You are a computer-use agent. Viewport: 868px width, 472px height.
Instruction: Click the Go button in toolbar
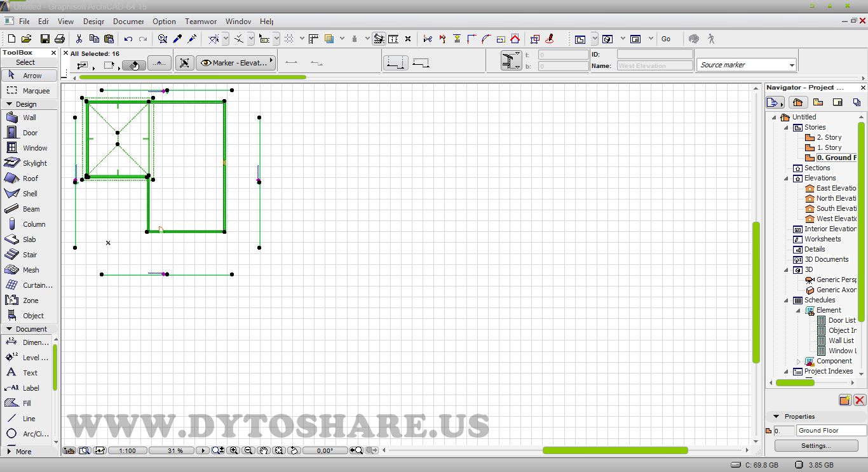point(666,39)
